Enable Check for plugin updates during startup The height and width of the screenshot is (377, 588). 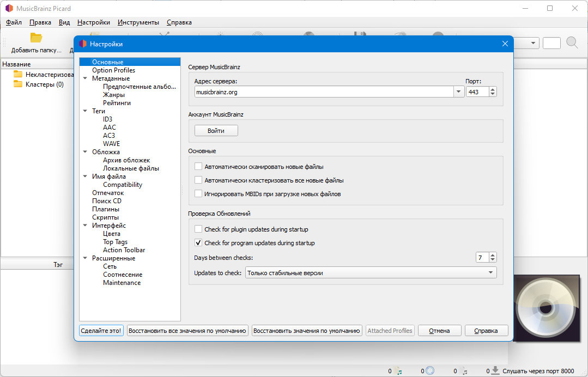(198, 229)
